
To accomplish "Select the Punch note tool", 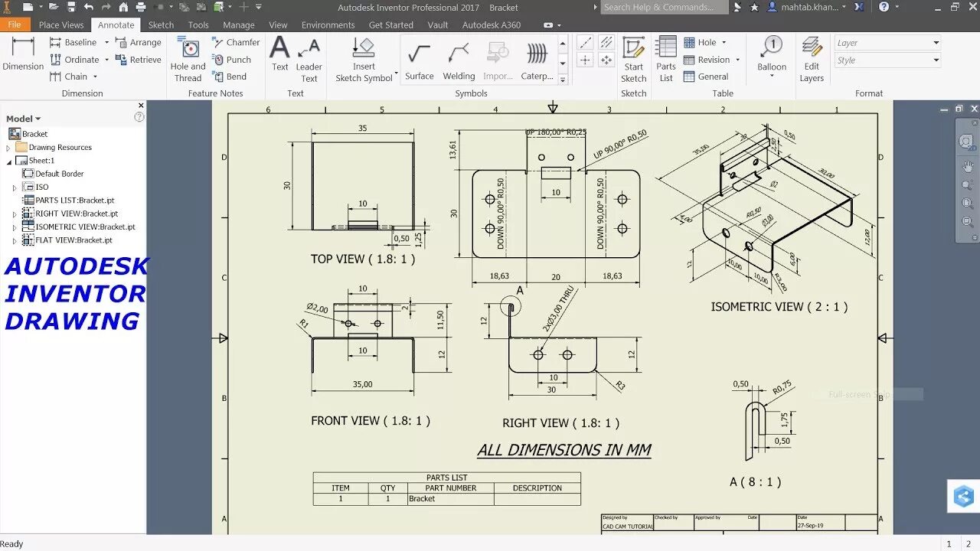I will (x=231, y=60).
